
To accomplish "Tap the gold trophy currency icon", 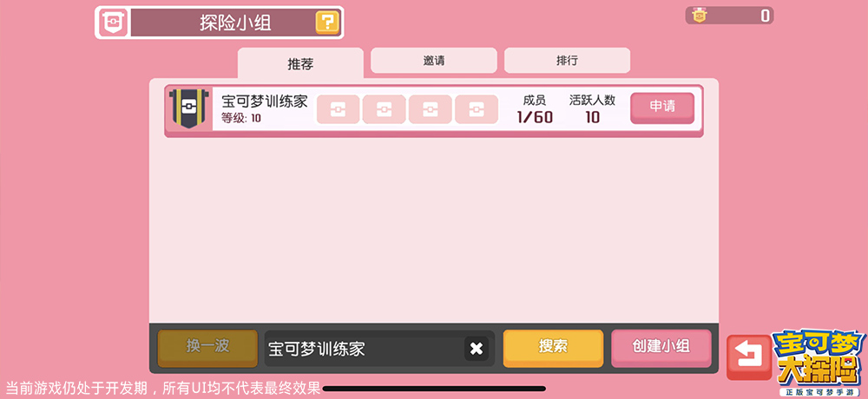I will point(700,16).
